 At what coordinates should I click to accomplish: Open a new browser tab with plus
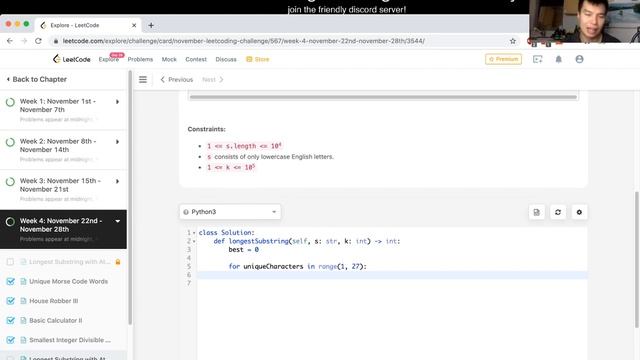[x=151, y=25]
